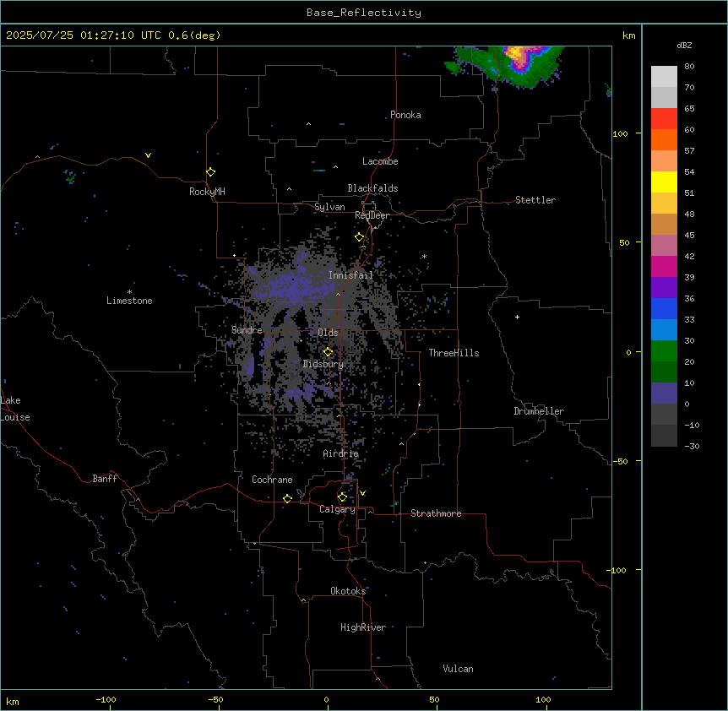
Task: Click the 50 tick label on right axis
Action: pos(624,242)
